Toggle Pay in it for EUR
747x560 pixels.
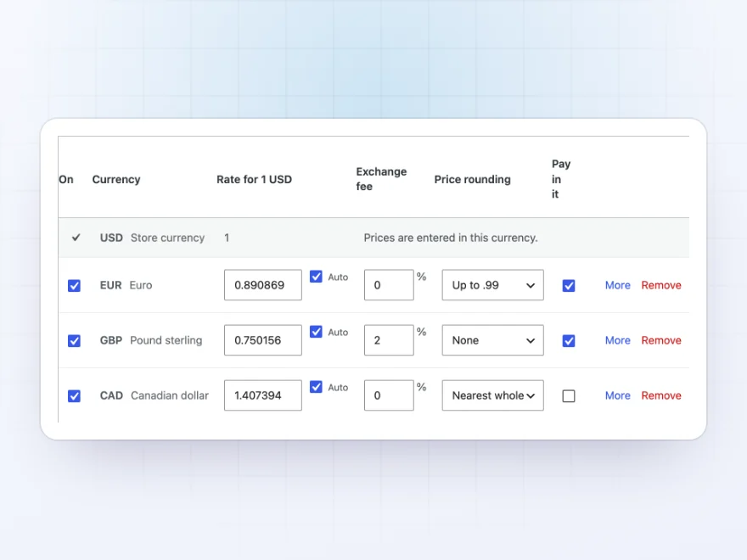point(569,285)
